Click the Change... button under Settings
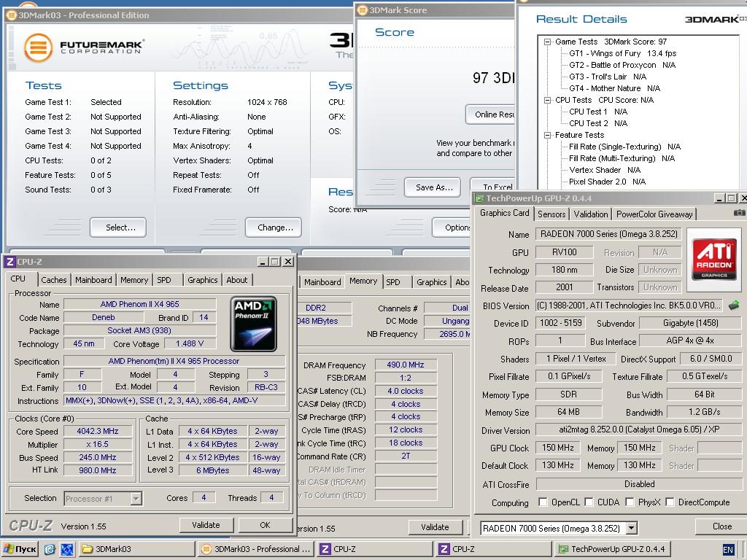The height and width of the screenshot is (560, 747). [x=274, y=227]
